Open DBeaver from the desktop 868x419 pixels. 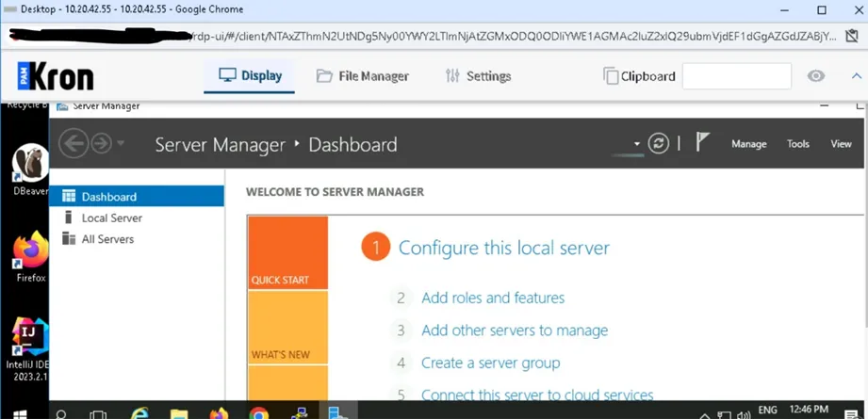pos(30,169)
